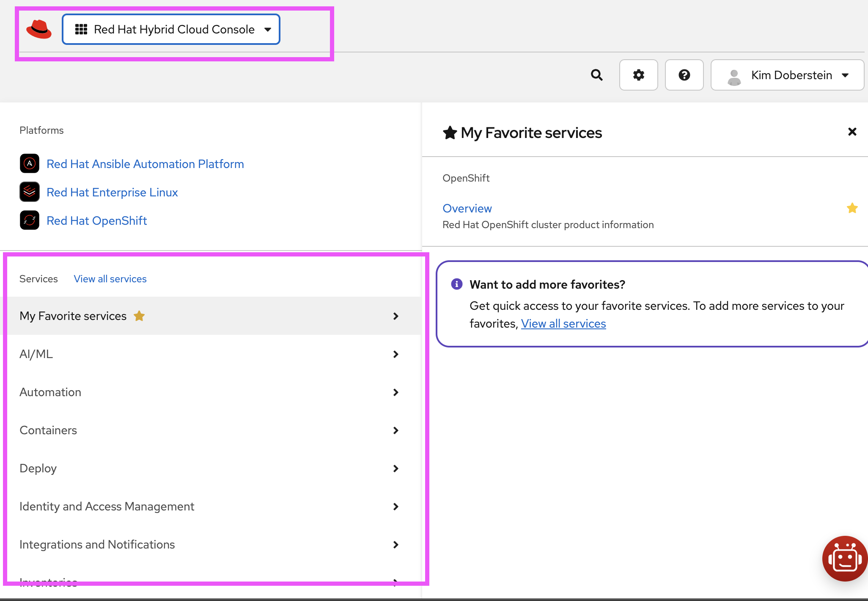Unfavorite Overview using the yellow star
Image resolution: width=868 pixels, height=601 pixels.
coord(852,208)
